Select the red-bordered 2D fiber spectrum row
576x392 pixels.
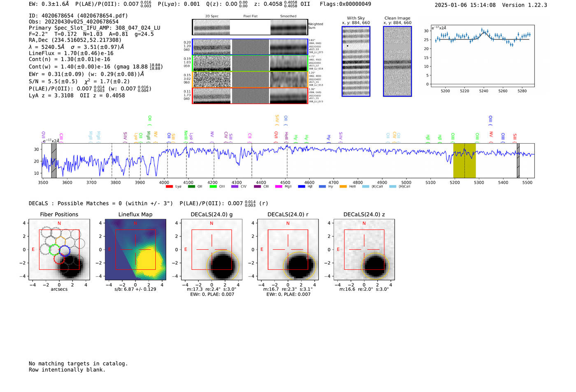pos(250,95)
